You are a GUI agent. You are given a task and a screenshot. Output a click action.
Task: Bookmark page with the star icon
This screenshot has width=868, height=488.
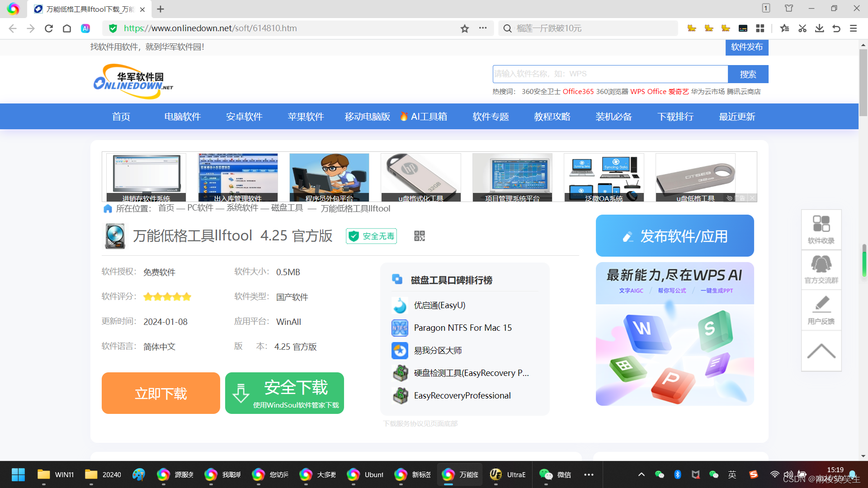point(465,28)
